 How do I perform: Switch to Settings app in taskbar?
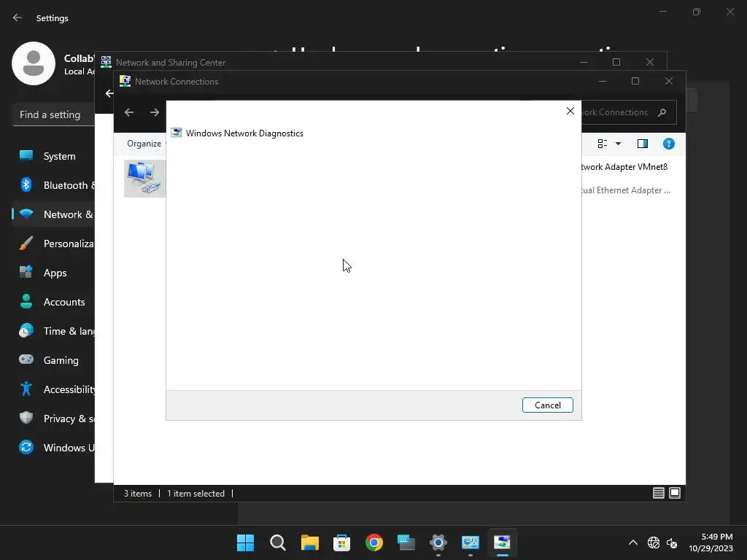438,542
